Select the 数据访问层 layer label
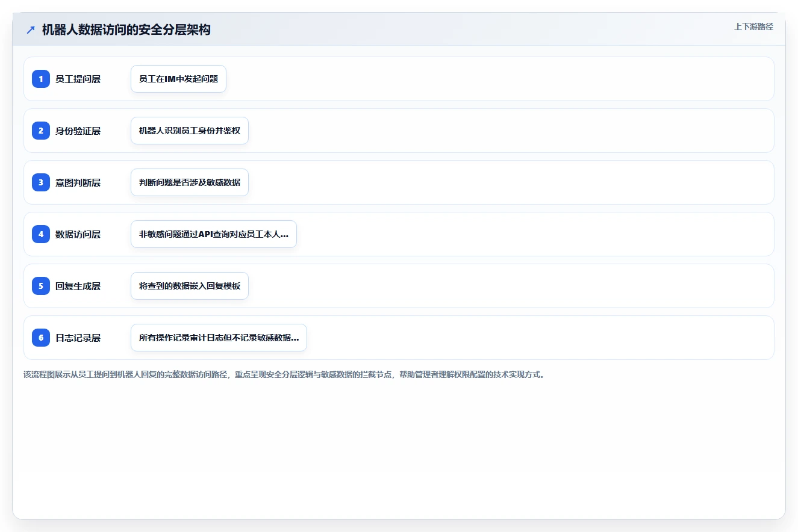The height and width of the screenshot is (532, 798). click(x=78, y=234)
